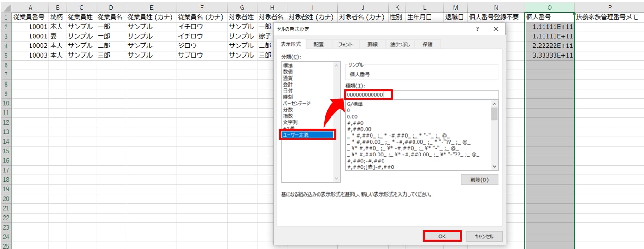Click the キャンセル button
The width and height of the screenshot is (644, 249).
483,236
